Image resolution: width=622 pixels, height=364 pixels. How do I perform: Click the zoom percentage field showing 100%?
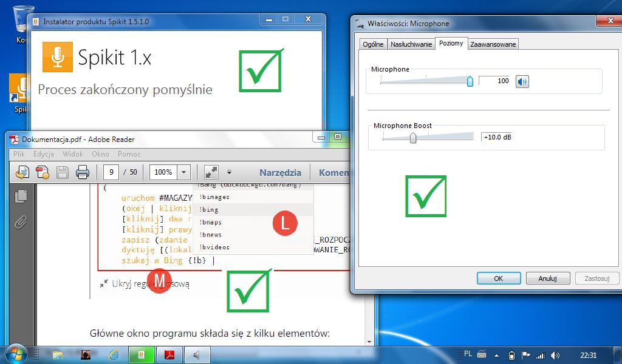163,172
